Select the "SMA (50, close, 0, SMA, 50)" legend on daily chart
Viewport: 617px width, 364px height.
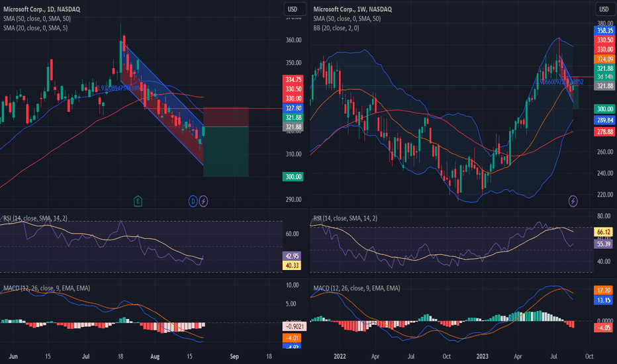click(37, 19)
